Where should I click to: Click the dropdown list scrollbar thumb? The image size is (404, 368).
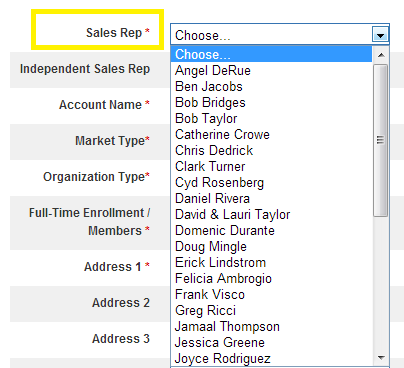tap(380, 140)
